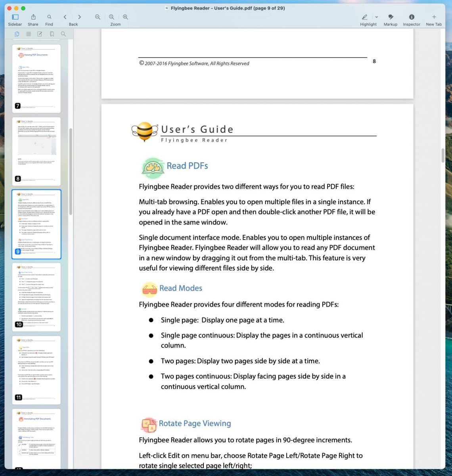Switch sidebar to annotations view
Image resolution: width=452 pixels, height=476 pixels.
coord(40,34)
